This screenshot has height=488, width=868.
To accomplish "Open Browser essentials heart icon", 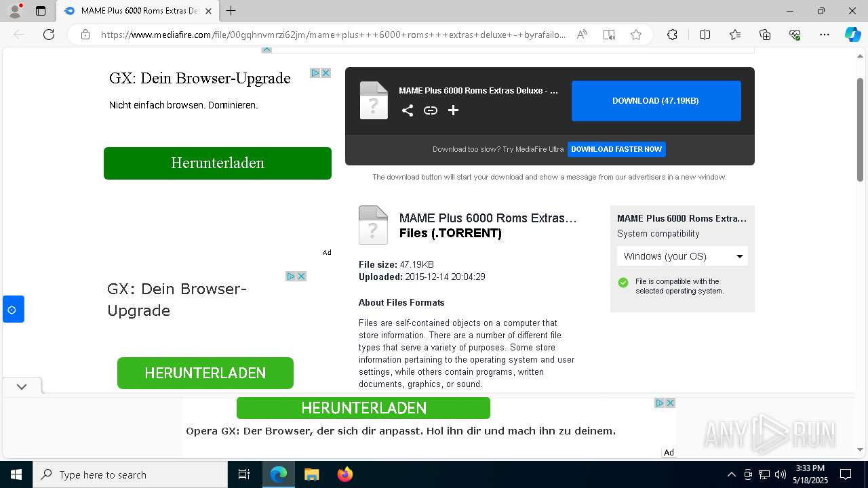I will [x=795, y=35].
